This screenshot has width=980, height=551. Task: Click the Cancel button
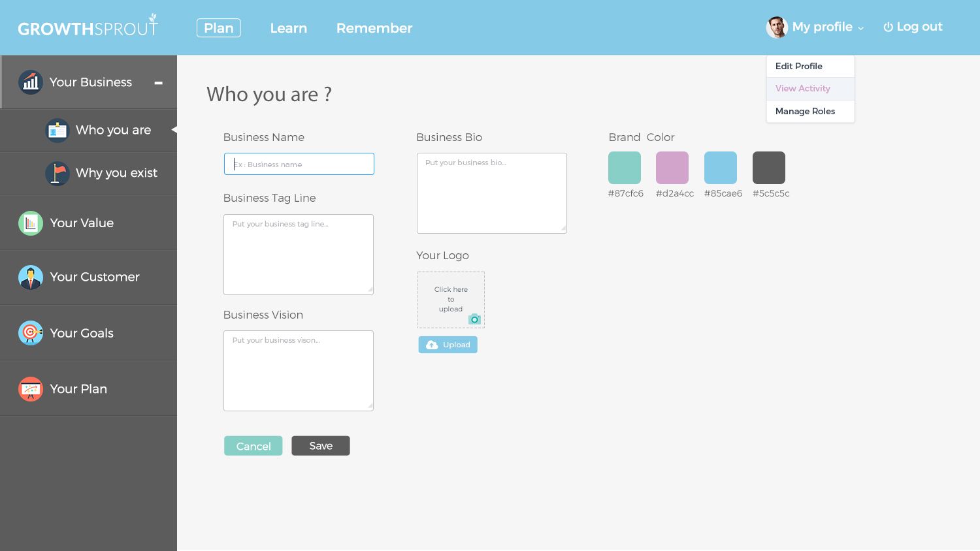pos(253,446)
